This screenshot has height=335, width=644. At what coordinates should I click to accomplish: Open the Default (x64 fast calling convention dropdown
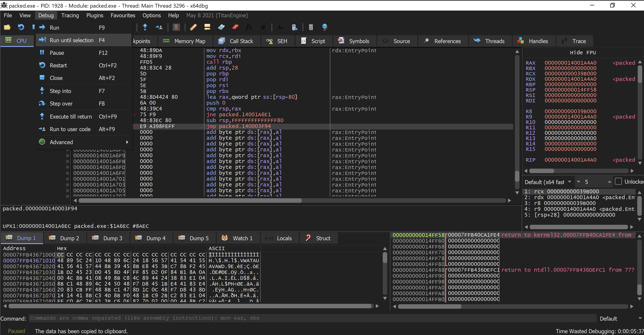548,182
